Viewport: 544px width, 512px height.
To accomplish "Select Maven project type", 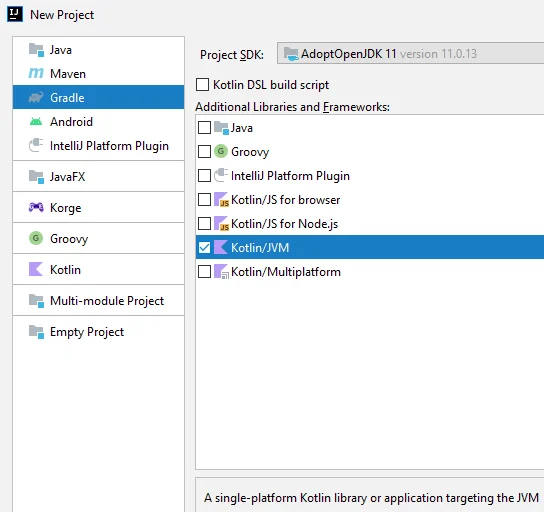I will (x=99, y=74).
